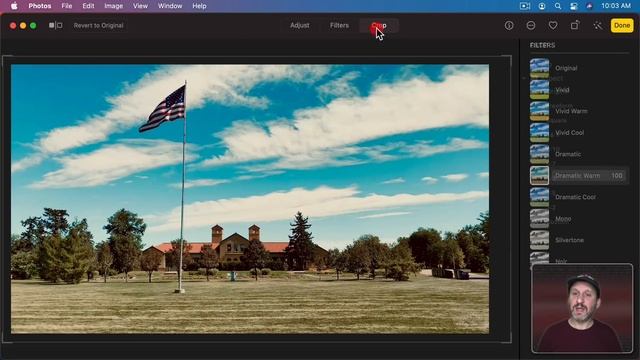Open the Window menu
This screenshot has height=360, width=640.
(x=170, y=6)
